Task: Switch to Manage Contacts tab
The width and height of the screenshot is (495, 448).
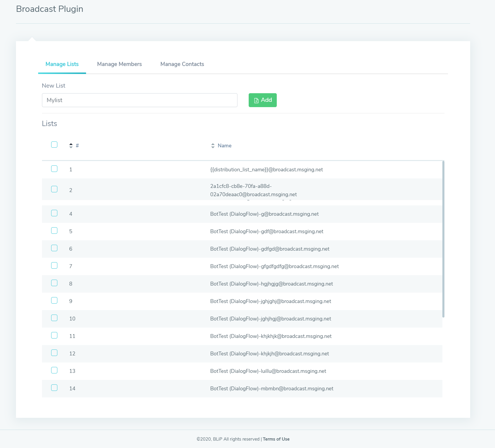Action: click(182, 64)
